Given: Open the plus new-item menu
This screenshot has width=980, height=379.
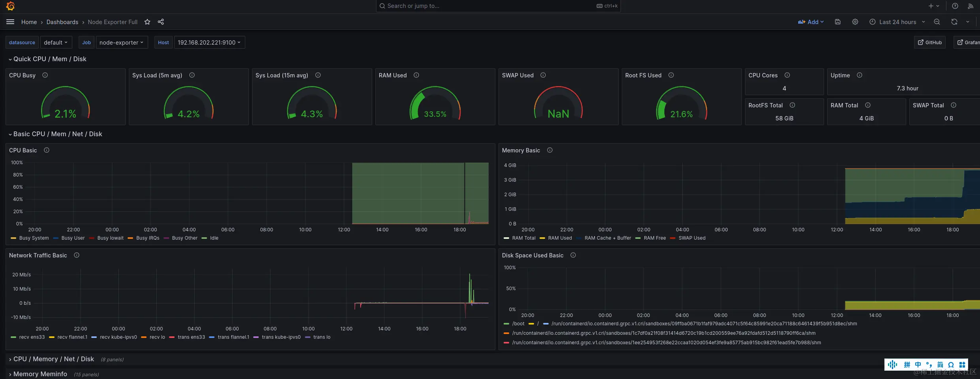Looking at the screenshot, I should click(934, 6).
